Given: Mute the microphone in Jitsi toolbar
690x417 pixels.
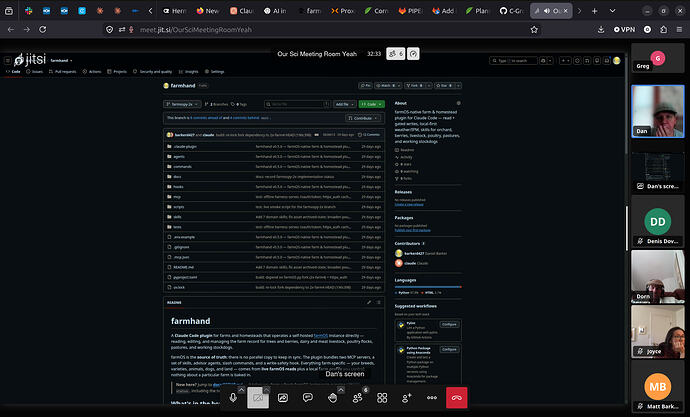Looking at the screenshot, I should pyautogui.click(x=233, y=398).
